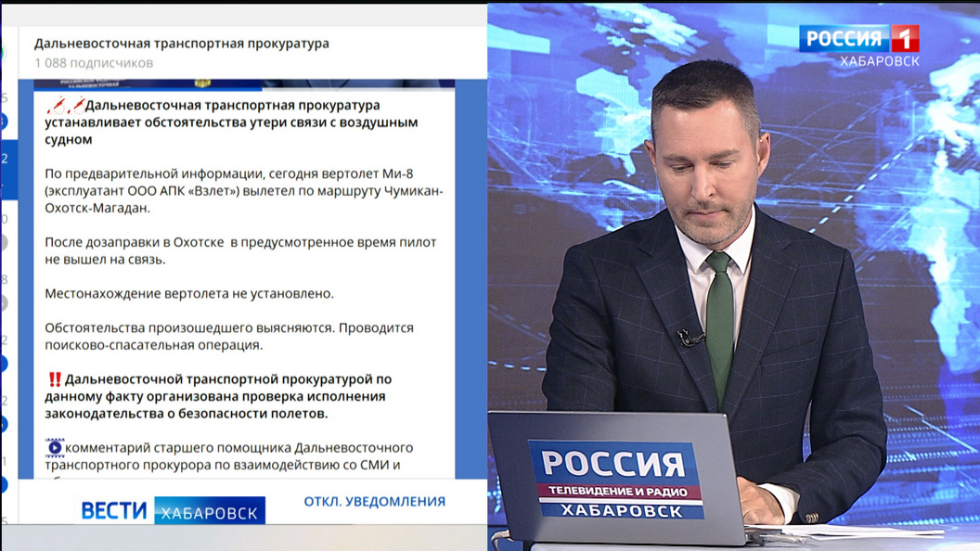The image size is (980, 551).
Task: Click the route text "Охотск-Магадан."
Action: click(x=97, y=208)
